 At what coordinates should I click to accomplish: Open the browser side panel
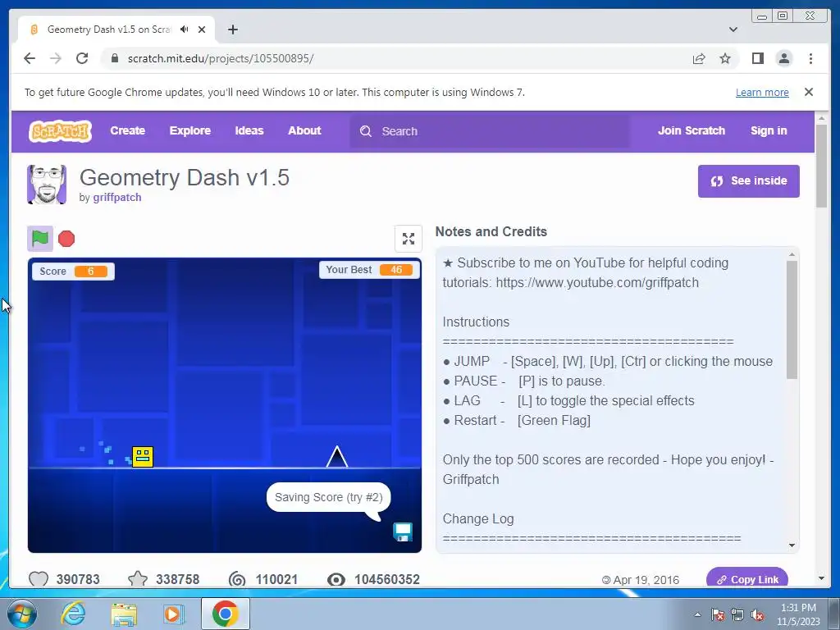point(757,58)
